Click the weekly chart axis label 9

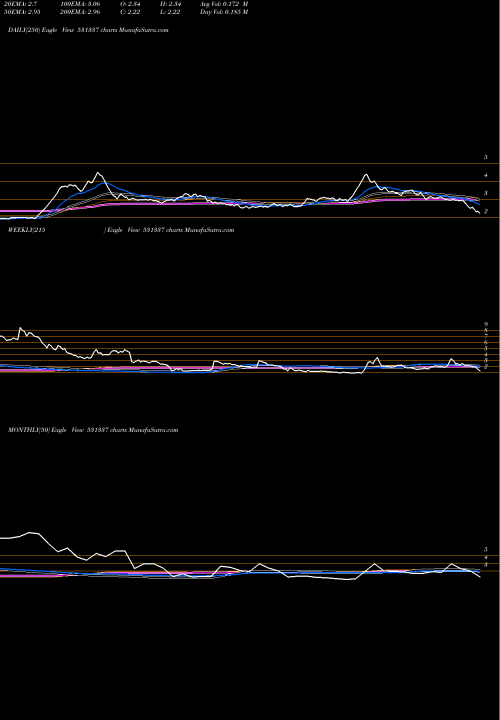click(x=485, y=324)
